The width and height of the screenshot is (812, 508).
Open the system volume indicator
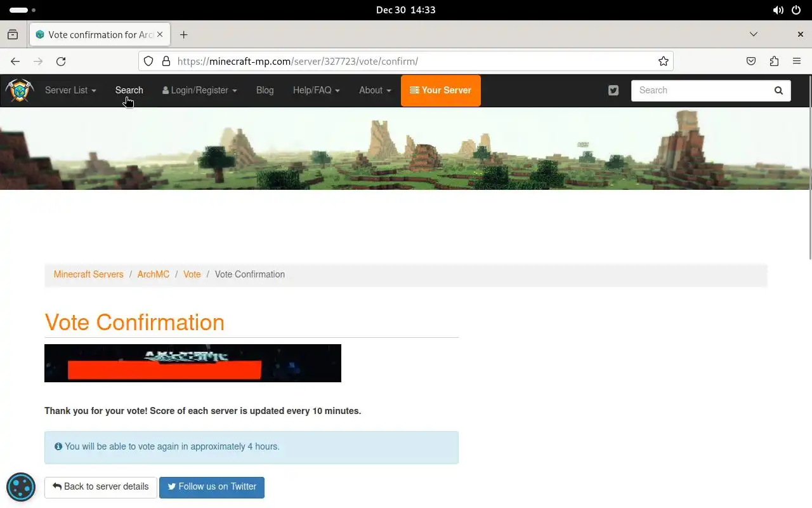tap(778, 10)
